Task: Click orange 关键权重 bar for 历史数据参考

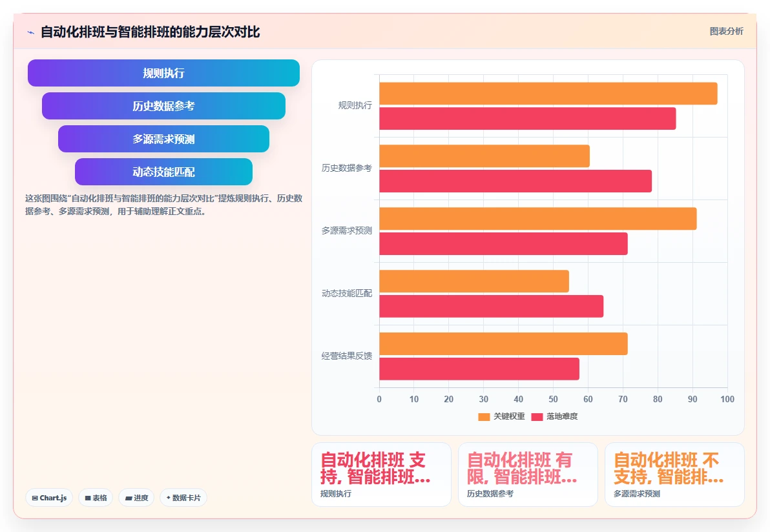Action: [x=484, y=156]
